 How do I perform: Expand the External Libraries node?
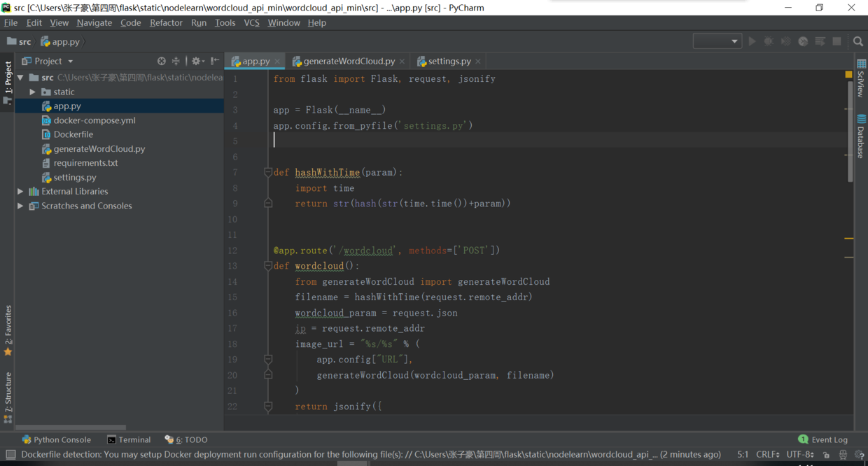coord(21,191)
